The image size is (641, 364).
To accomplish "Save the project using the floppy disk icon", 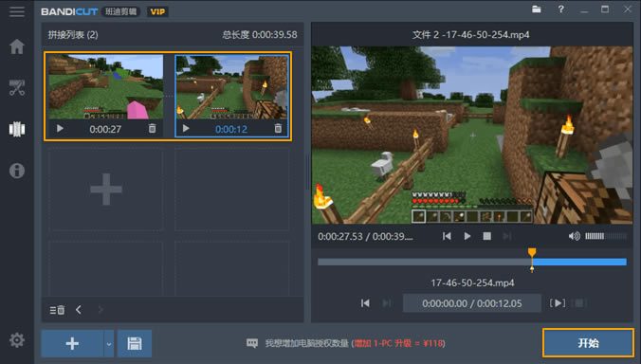I will pyautogui.click(x=135, y=343).
